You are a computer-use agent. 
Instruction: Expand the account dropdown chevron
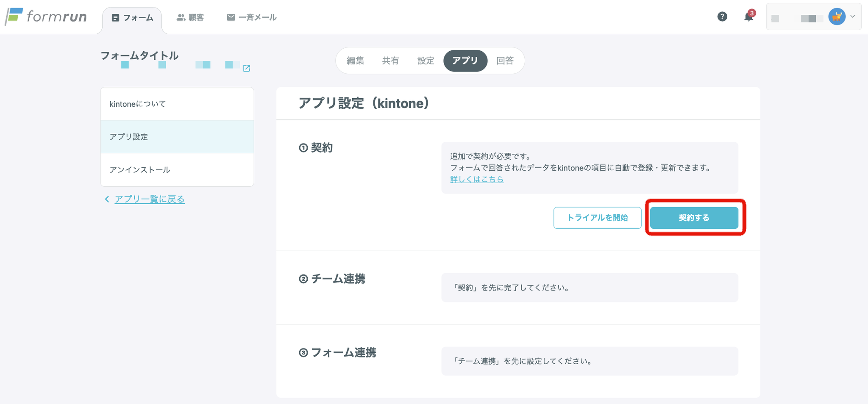point(853,17)
